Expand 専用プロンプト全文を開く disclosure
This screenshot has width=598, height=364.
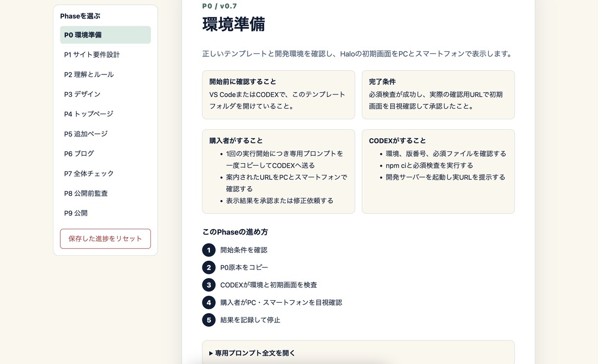(358, 353)
